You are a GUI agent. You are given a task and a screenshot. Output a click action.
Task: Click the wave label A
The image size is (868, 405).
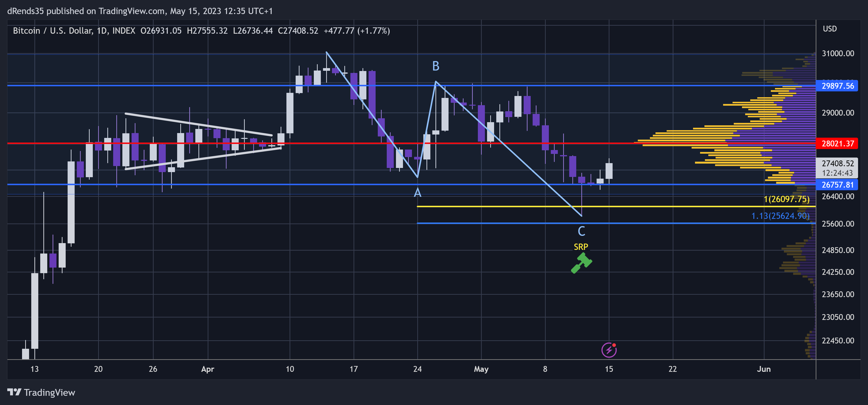point(418,193)
